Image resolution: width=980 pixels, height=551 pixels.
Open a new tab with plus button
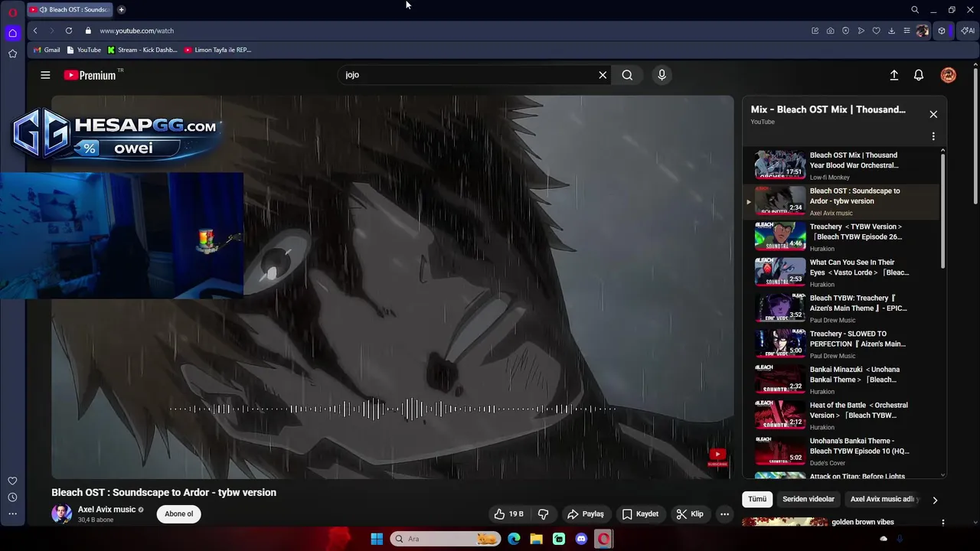[x=121, y=10]
